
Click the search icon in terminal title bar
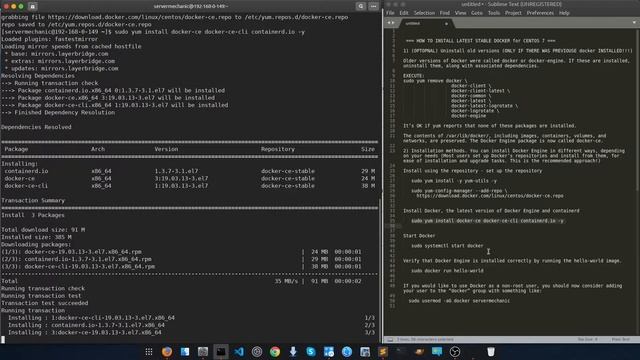coord(361,6)
